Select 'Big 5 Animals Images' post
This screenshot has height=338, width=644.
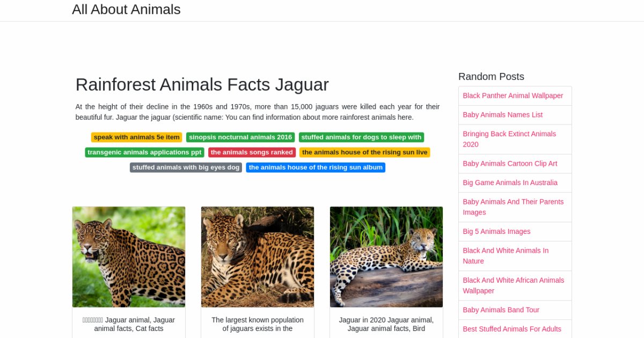pos(496,232)
